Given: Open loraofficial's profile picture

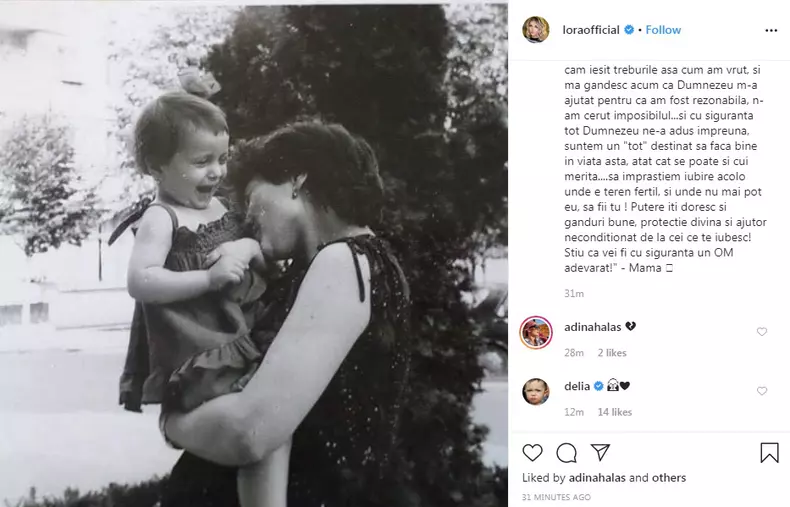Looking at the screenshot, I should [x=536, y=30].
